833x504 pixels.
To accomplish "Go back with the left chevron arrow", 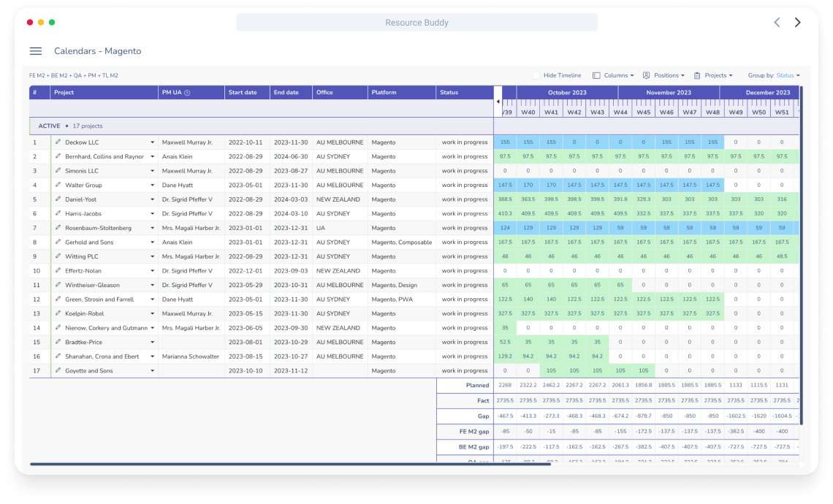I will point(777,23).
